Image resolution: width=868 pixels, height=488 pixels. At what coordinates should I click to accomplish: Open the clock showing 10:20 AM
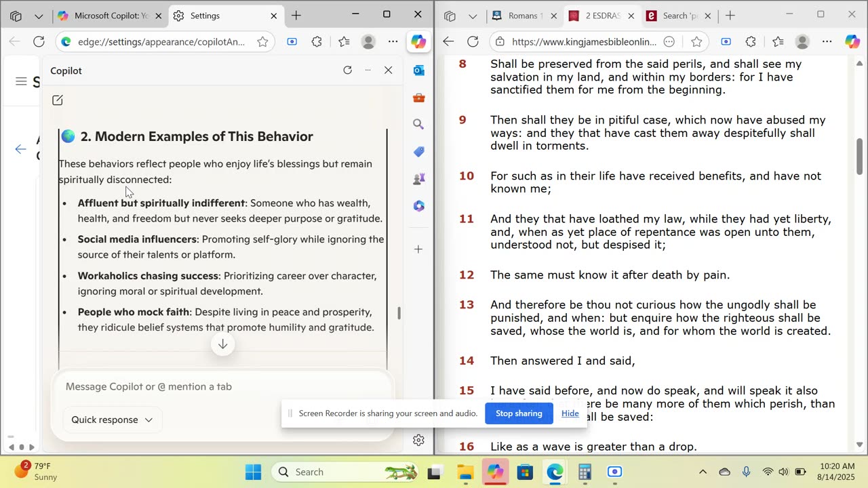pyautogui.click(x=837, y=472)
